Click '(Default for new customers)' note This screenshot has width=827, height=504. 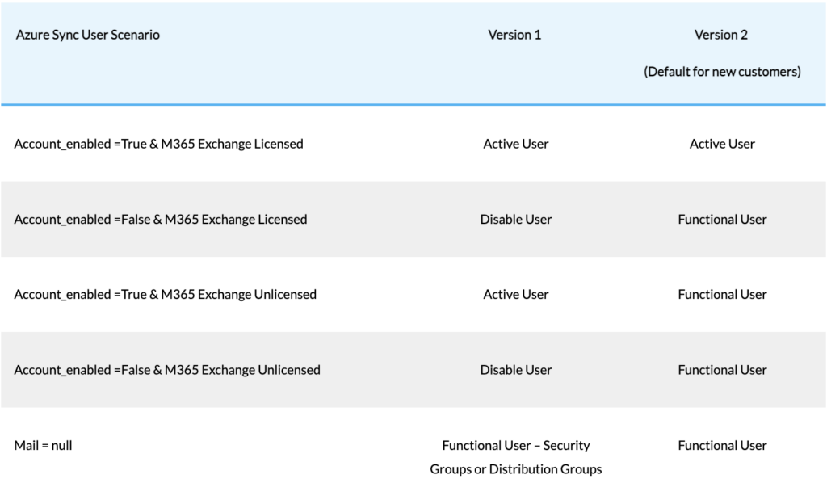[x=722, y=72]
